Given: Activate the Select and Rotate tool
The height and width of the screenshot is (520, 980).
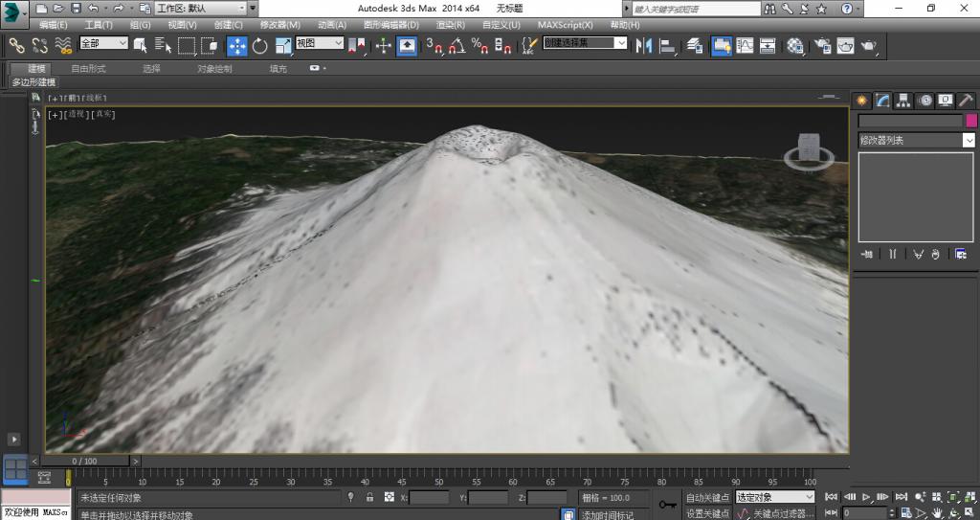Looking at the screenshot, I should (x=260, y=46).
